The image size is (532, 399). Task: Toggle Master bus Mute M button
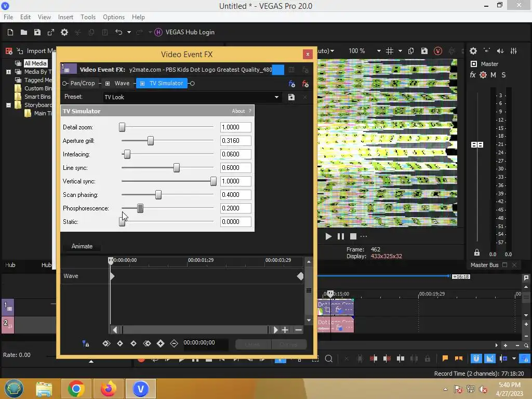(494, 75)
